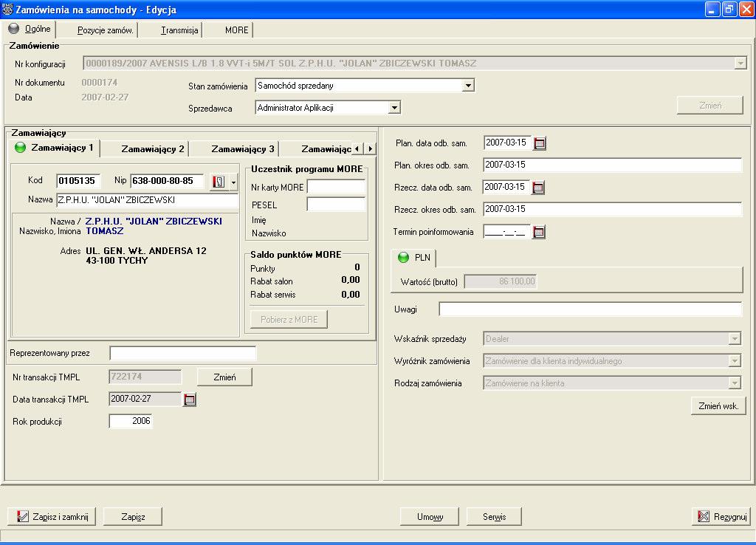Open calendar for Data transakcji TMPL

pos(190,400)
